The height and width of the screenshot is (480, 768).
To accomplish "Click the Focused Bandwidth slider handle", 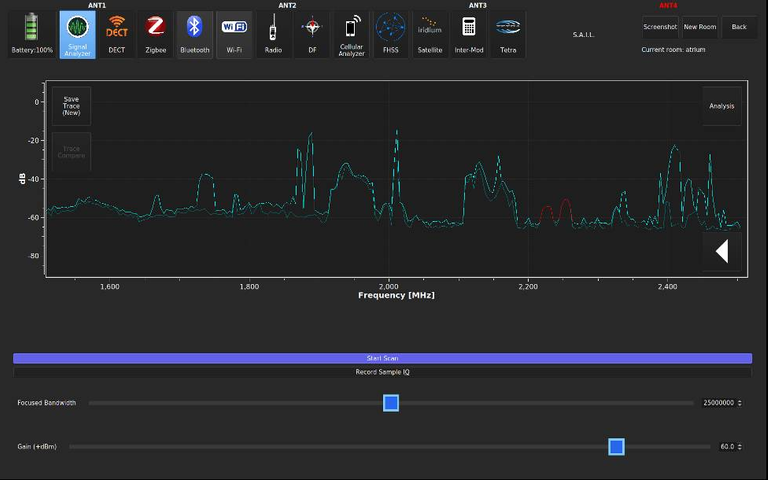I will point(391,402).
